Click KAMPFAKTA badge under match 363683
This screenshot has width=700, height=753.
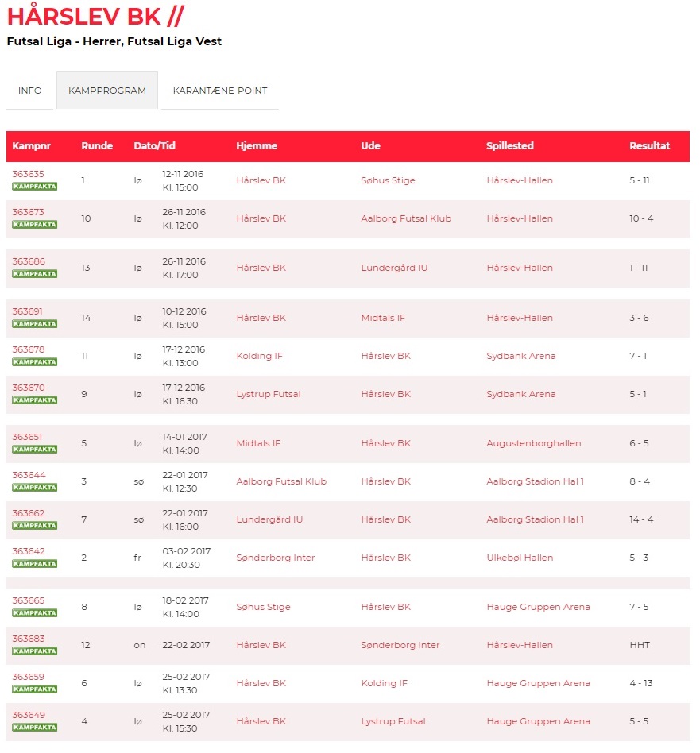point(34,651)
